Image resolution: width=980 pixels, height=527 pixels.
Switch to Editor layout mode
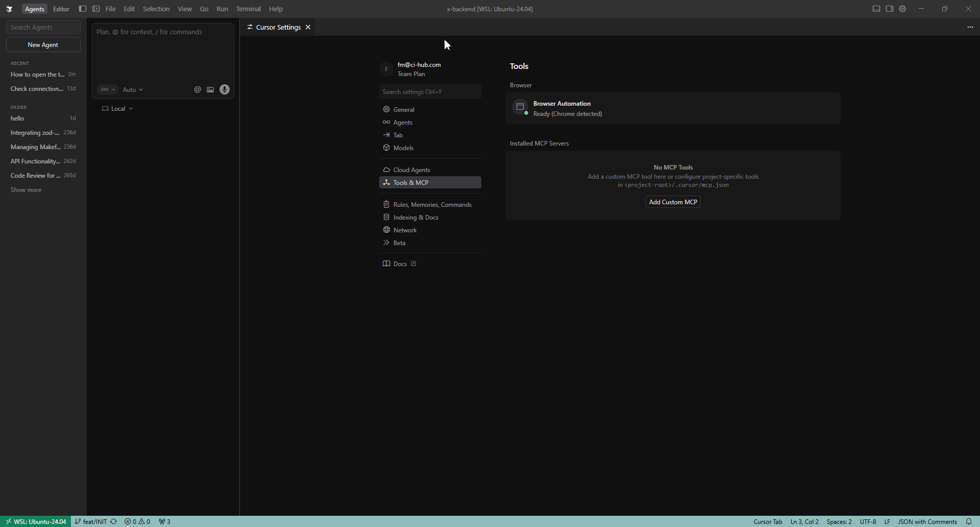[x=61, y=9]
